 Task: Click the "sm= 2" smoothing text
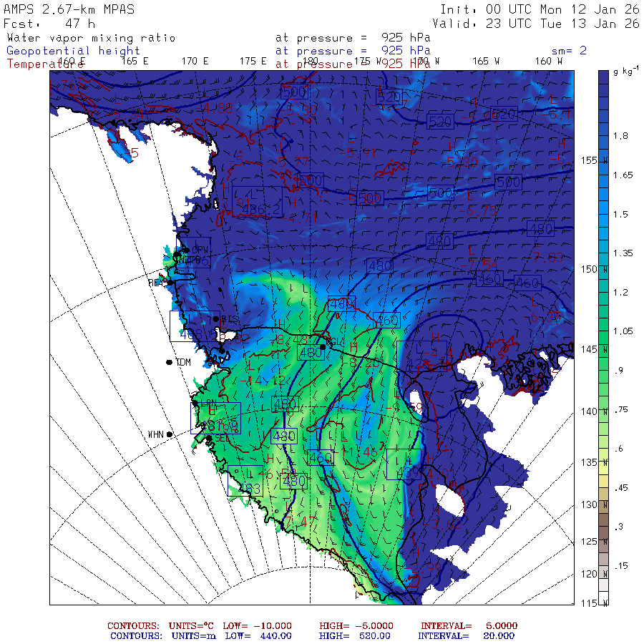tap(569, 51)
